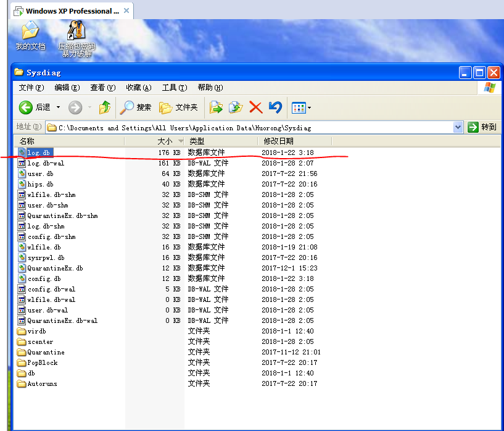Select the QuarantineEx.db-wal file icon
Image resolution: width=504 pixels, height=431 pixels.
point(22,320)
